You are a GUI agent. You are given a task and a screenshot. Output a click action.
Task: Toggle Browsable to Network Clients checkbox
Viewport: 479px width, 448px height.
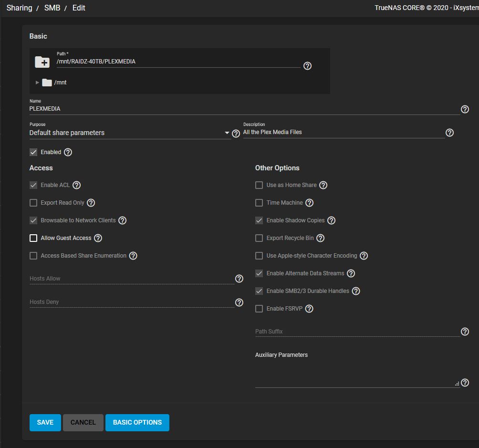(x=33, y=220)
